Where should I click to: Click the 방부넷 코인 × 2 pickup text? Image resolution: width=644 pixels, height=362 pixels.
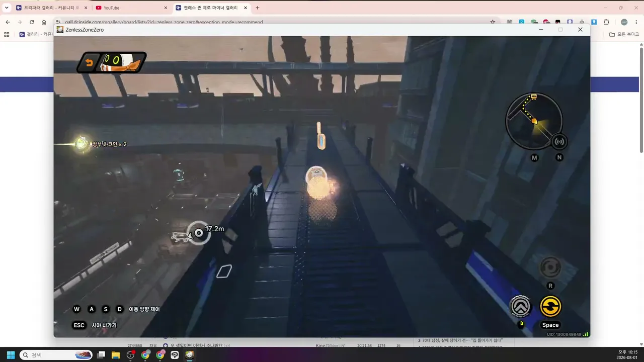109,144
